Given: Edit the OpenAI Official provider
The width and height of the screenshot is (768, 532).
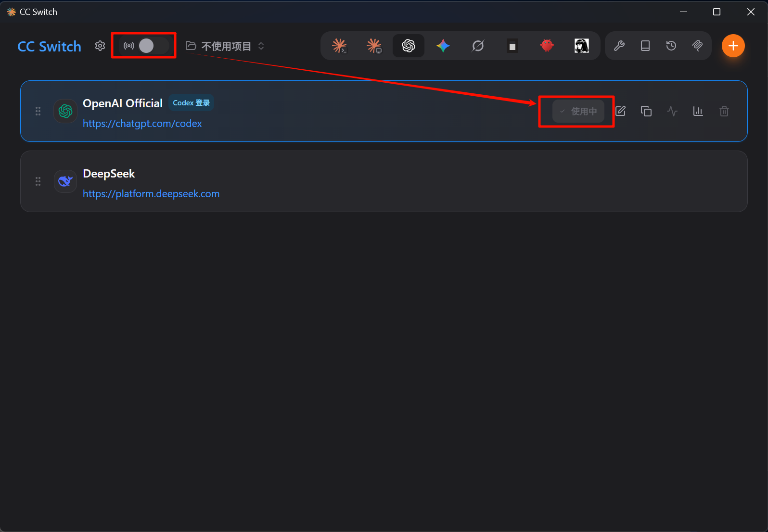Looking at the screenshot, I should (x=621, y=111).
